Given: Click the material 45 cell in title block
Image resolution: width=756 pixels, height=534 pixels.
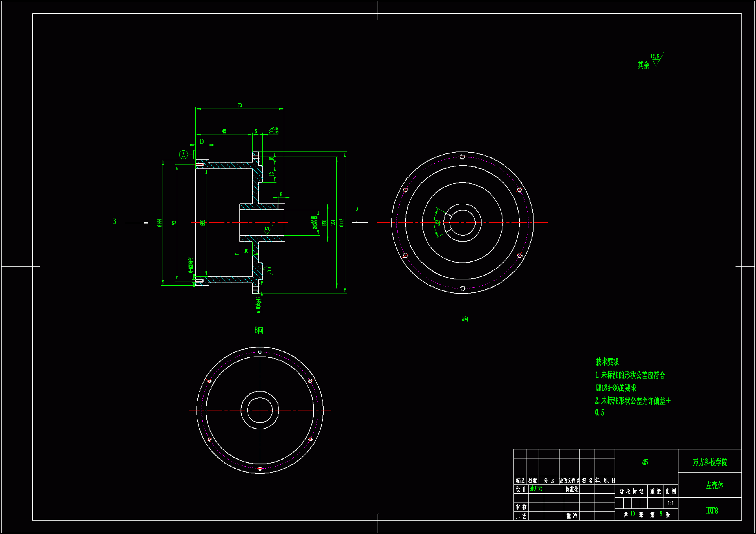Looking at the screenshot, I should click(x=645, y=462).
